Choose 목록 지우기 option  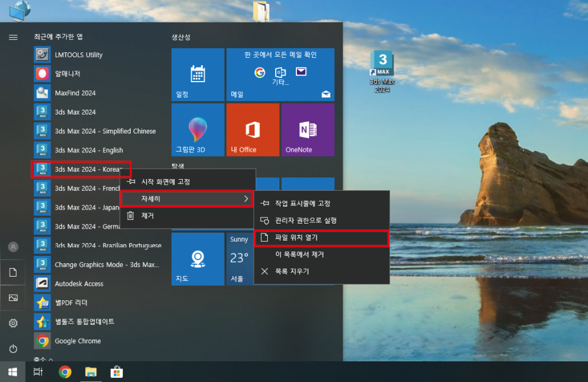pos(322,271)
